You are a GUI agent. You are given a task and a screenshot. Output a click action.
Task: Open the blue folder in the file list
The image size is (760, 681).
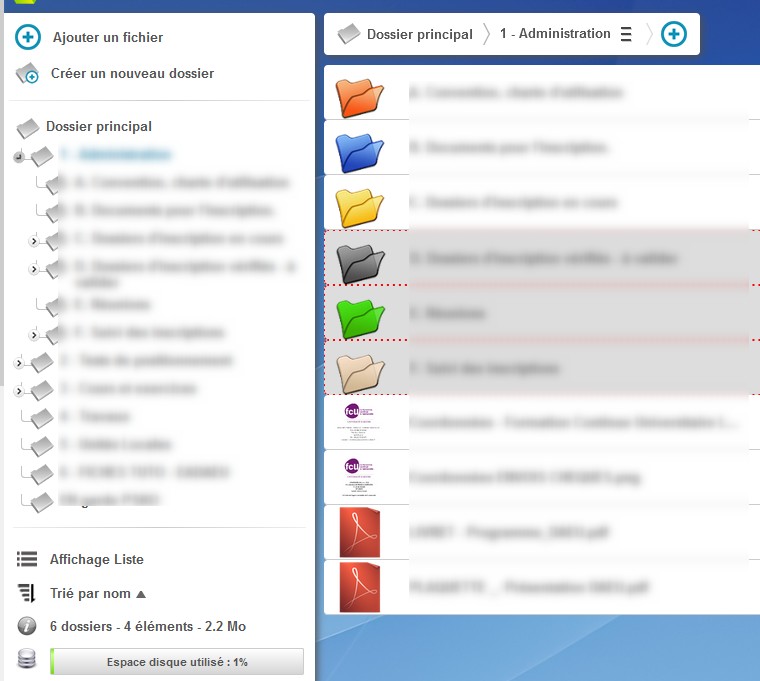click(x=360, y=149)
